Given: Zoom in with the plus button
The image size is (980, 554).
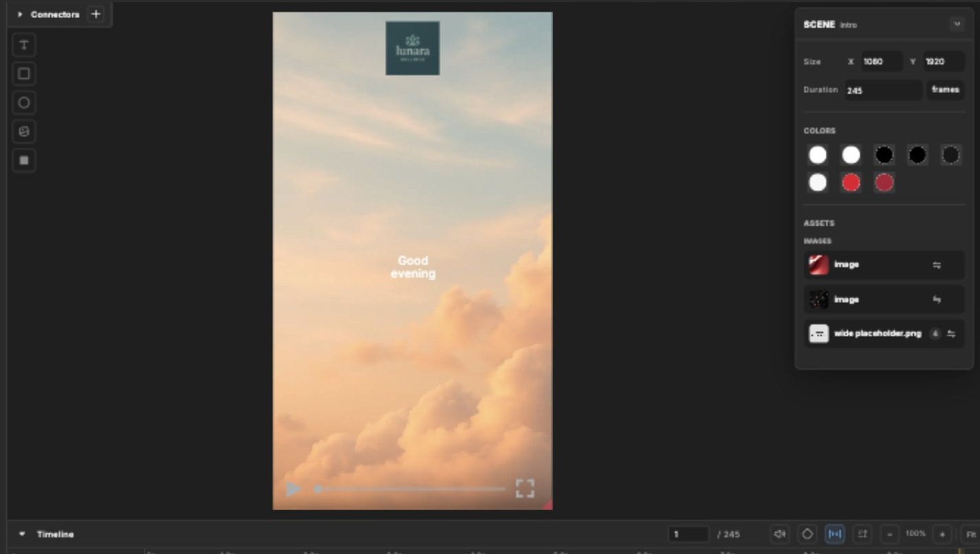Looking at the screenshot, I should pos(942,534).
